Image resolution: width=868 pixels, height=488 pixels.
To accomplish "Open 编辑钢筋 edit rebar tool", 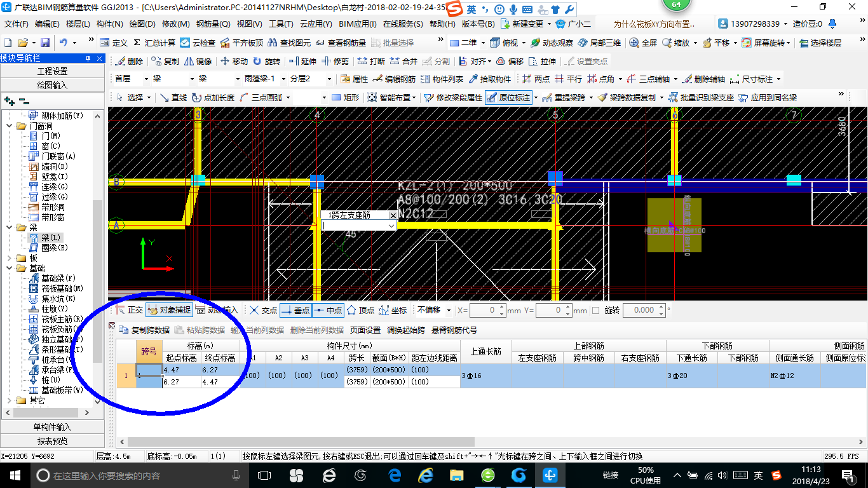I will click(x=395, y=79).
